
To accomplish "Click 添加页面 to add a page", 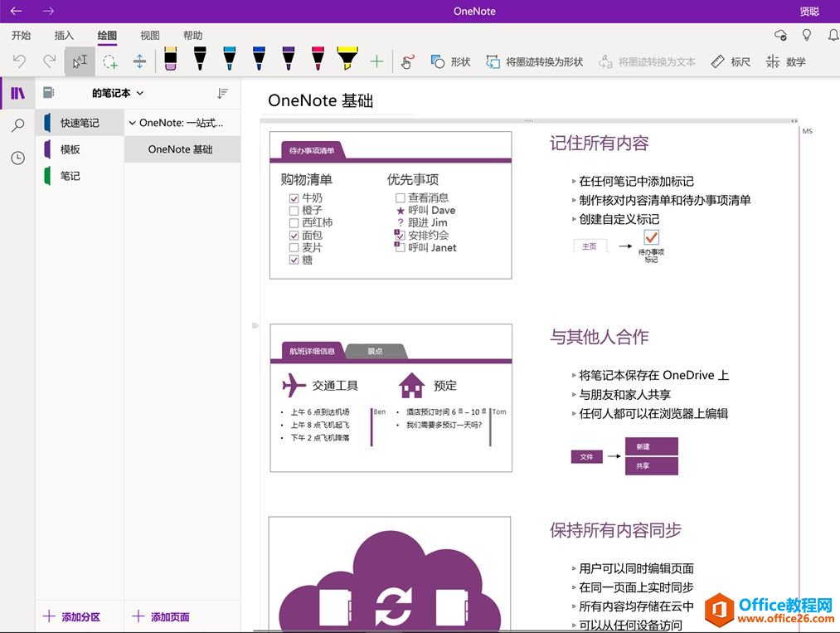I will point(161,616).
